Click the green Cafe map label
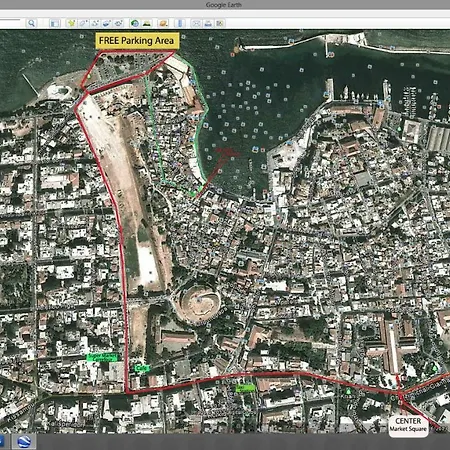 click(142, 368)
